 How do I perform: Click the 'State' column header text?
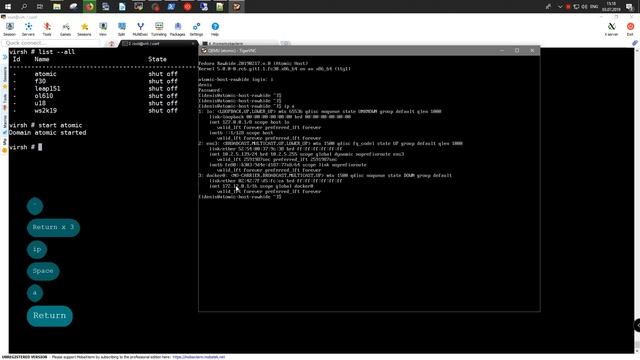point(158,59)
